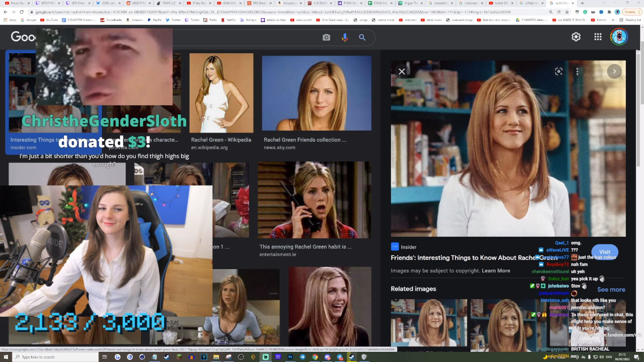Image resolution: width=644 pixels, height=362 pixels.
Task: Open the extensions puzzle icon
Action: (x=609, y=12)
